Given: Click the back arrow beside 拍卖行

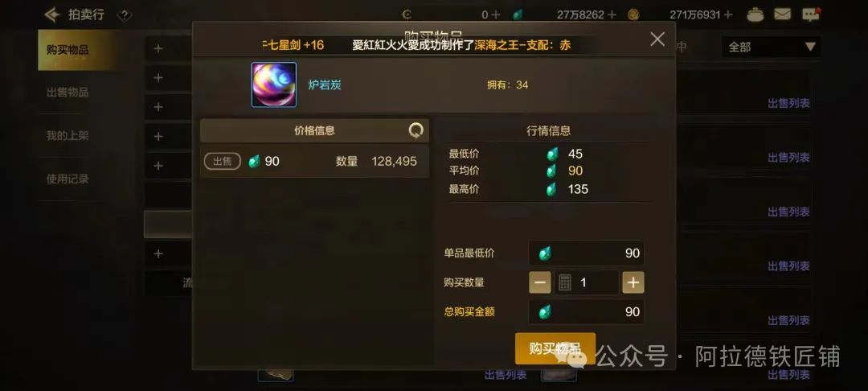Looking at the screenshot, I should tap(52, 14).
